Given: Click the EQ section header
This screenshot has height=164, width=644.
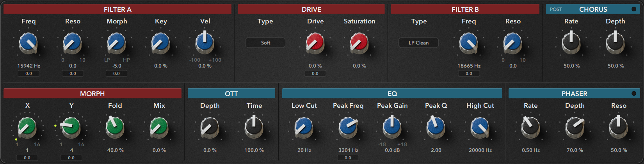Looking at the screenshot, I should click(x=392, y=93).
